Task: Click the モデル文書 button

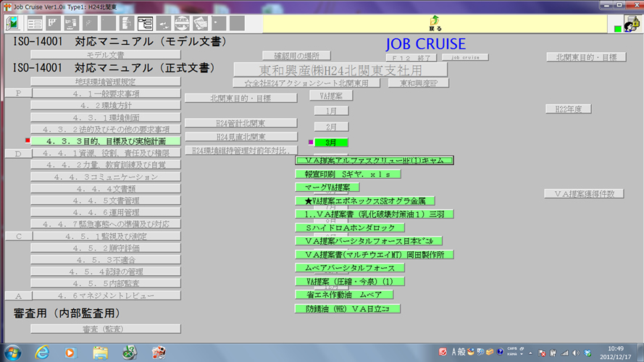Action: point(105,55)
